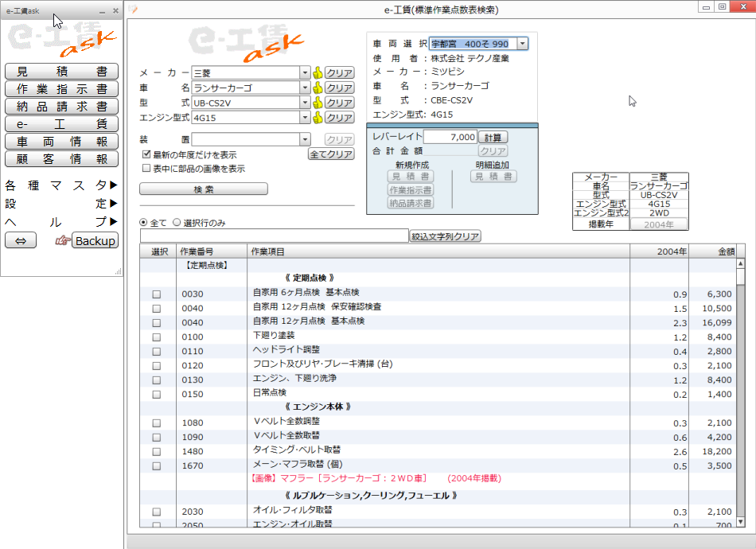
Task: Click the pink 【画像】マフラー link row
Action: point(376,478)
